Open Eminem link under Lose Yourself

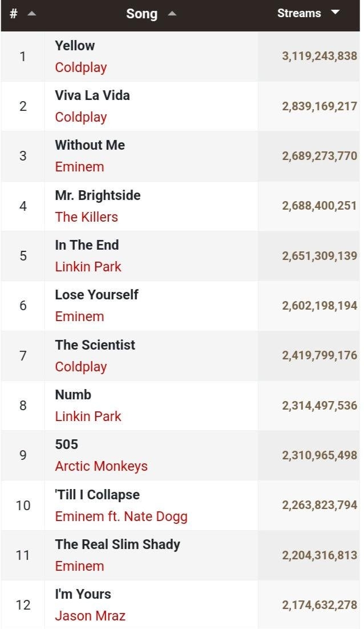79,316
